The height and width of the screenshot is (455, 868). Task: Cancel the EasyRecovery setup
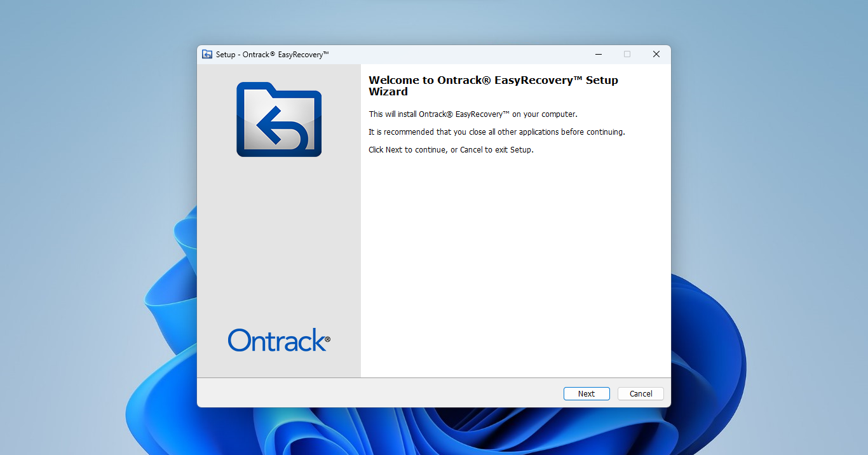coord(641,393)
